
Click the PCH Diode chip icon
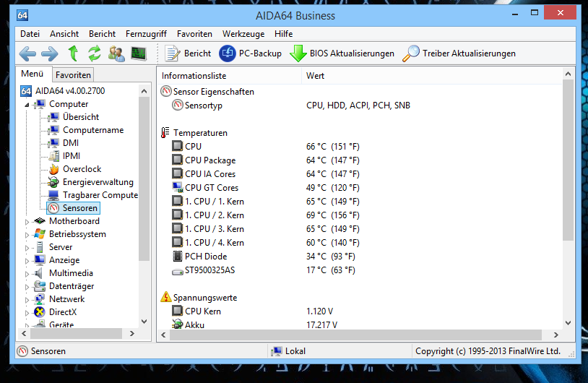click(x=178, y=257)
